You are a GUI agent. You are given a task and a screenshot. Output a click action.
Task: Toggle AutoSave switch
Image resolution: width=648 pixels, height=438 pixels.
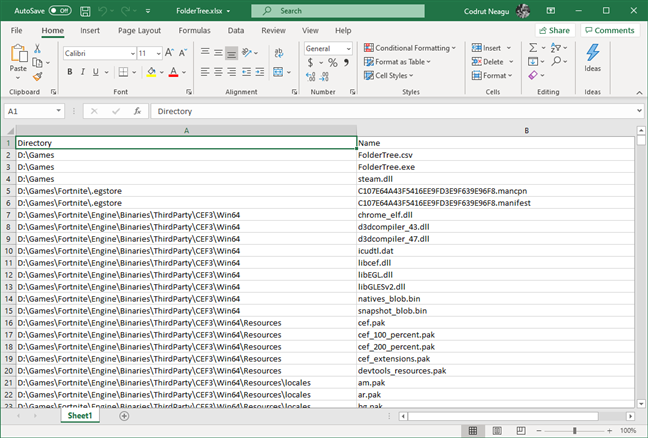60,11
